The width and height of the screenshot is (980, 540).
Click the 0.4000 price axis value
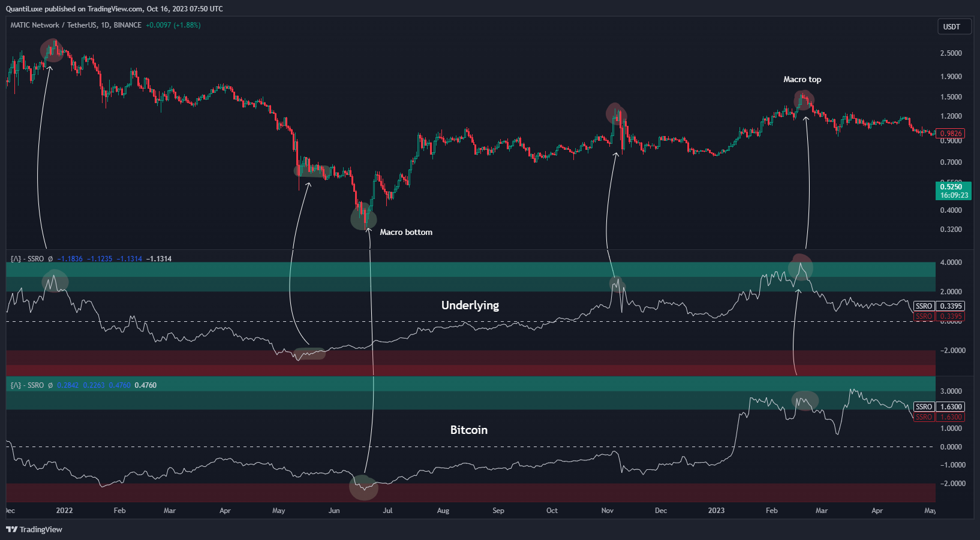click(x=951, y=210)
